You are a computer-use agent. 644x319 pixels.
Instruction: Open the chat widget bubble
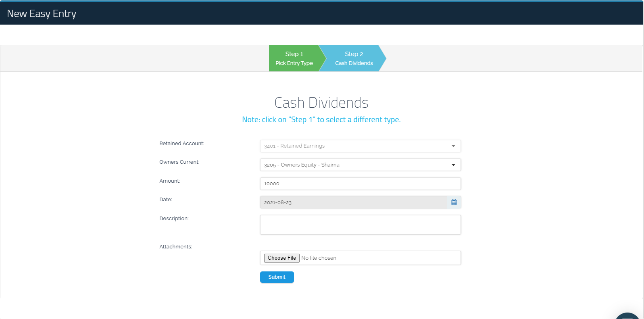click(627, 316)
